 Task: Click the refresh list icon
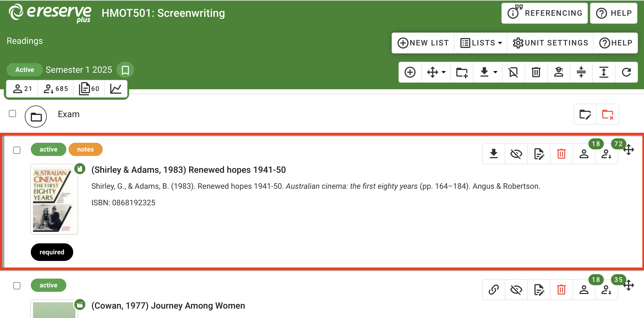[x=626, y=72]
